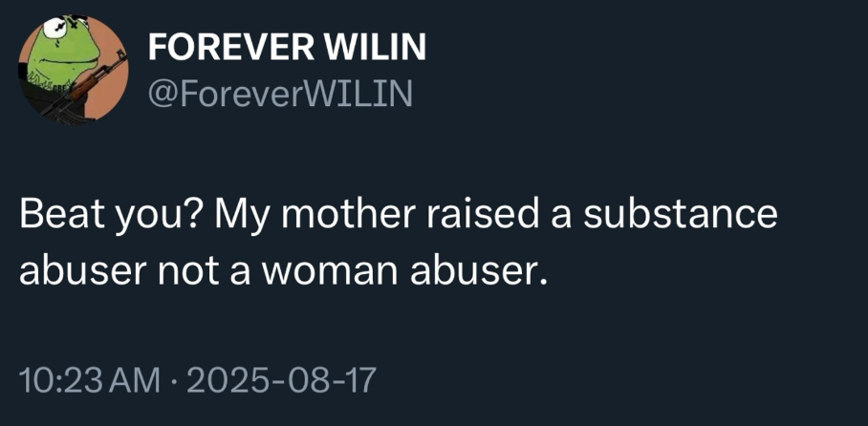The width and height of the screenshot is (868, 426).
Task: Click the FOREVER WILIN display name
Action: (x=287, y=47)
